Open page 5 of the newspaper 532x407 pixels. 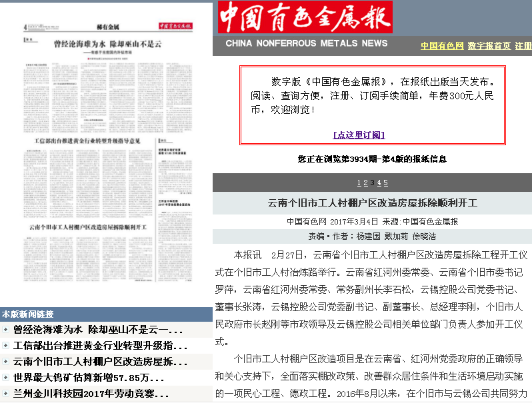pos(385,183)
